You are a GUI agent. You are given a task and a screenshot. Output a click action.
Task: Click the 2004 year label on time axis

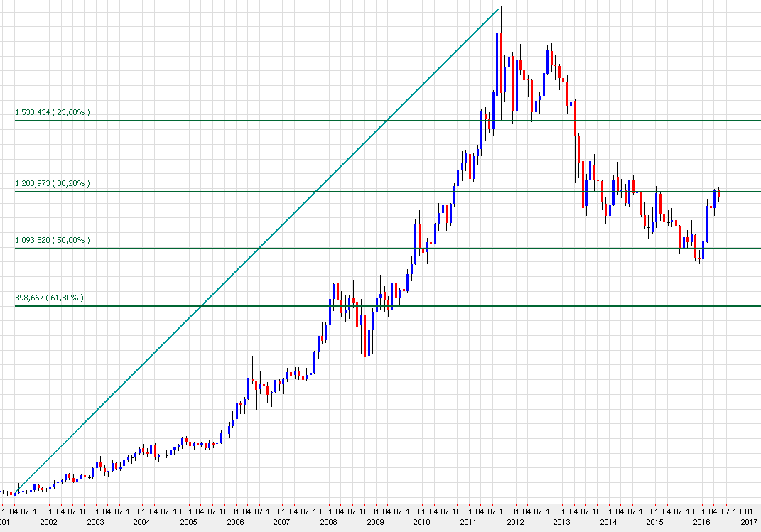tap(141, 522)
